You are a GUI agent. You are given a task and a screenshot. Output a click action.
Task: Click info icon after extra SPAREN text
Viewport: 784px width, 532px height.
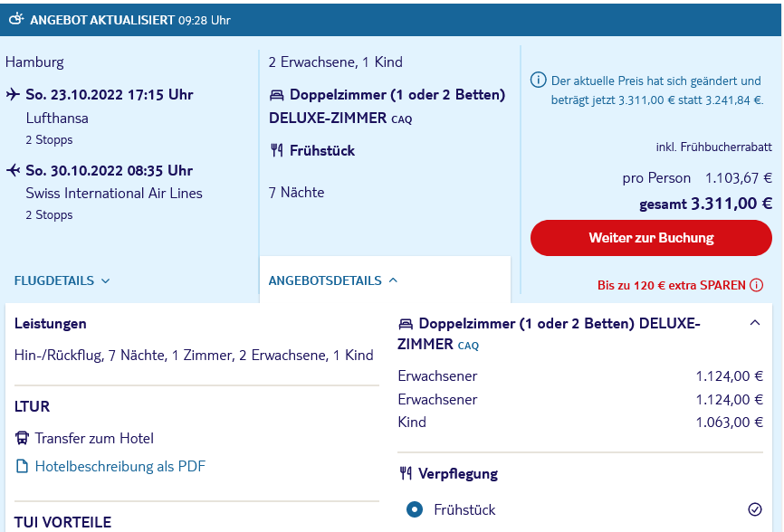(x=757, y=285)
